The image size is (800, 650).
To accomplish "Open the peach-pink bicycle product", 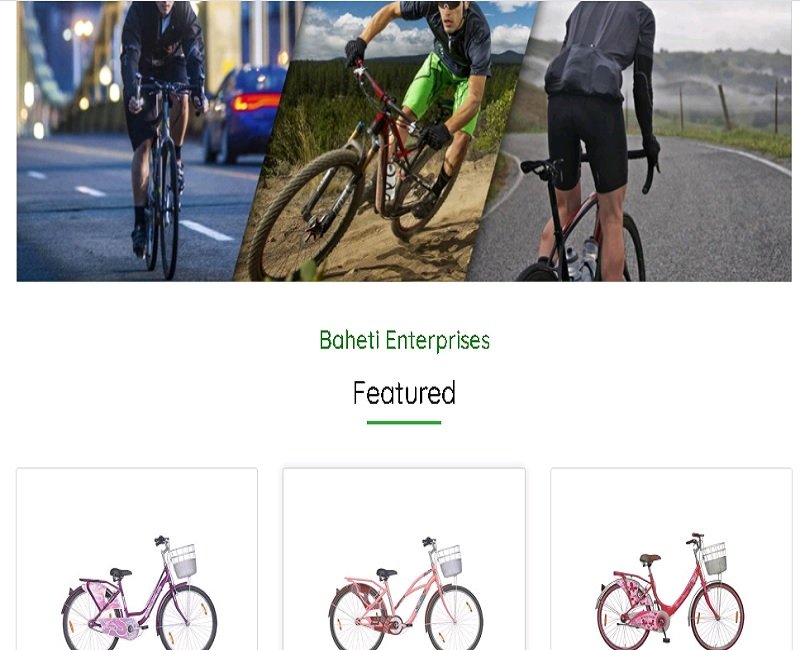I will click(x=404, y=559).
